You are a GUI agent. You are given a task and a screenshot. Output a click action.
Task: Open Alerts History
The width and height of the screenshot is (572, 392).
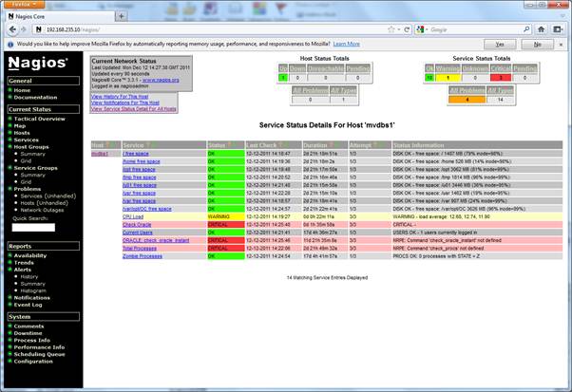click(29, 277)
